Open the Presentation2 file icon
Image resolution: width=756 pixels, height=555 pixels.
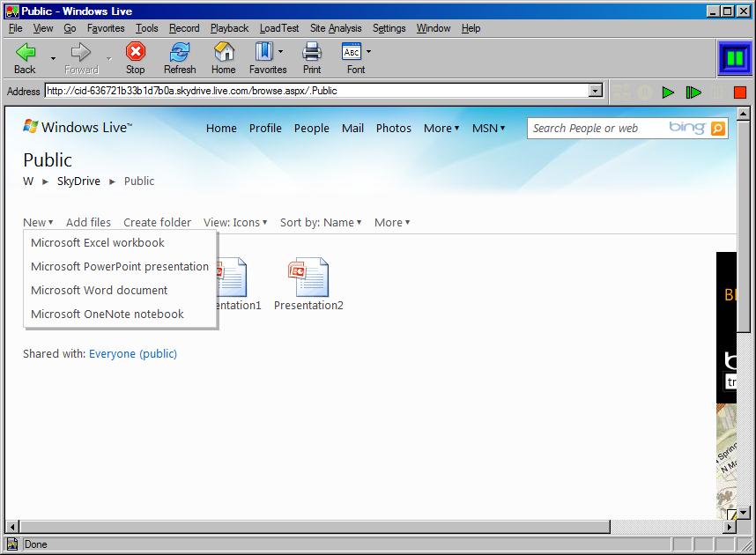tap(308, 277)
